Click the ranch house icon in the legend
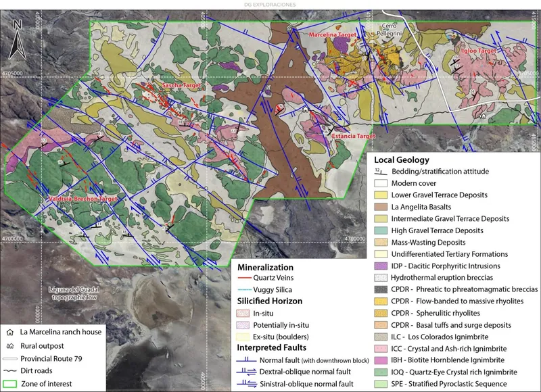 click(10, 333)
